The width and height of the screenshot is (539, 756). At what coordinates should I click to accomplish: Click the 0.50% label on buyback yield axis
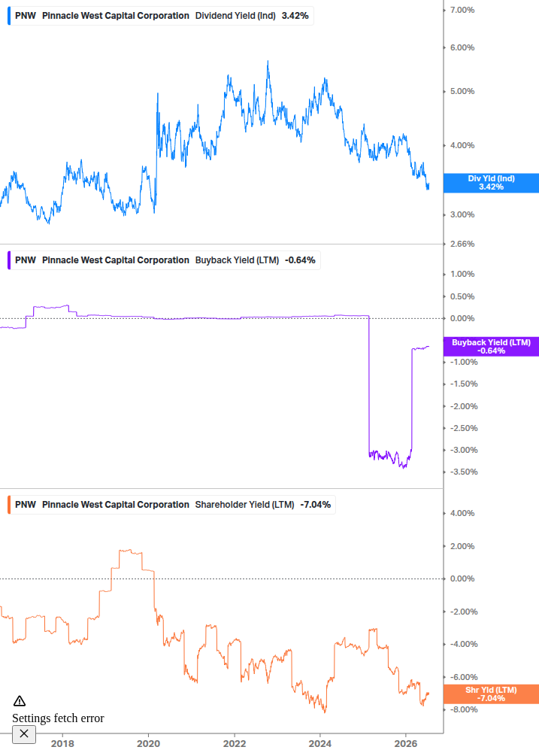coord(462,296)
